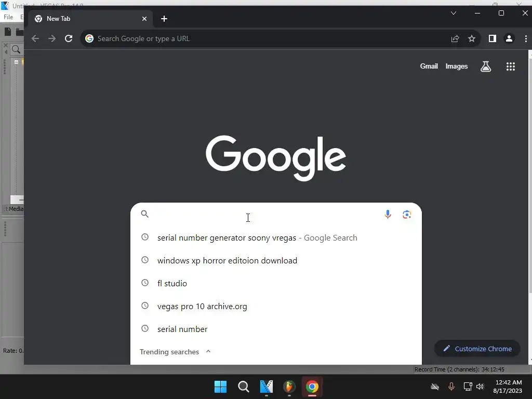This screenshot has width=532, height=399.
Task: Click Customize Chrome button
Action: tap(477, 349)
